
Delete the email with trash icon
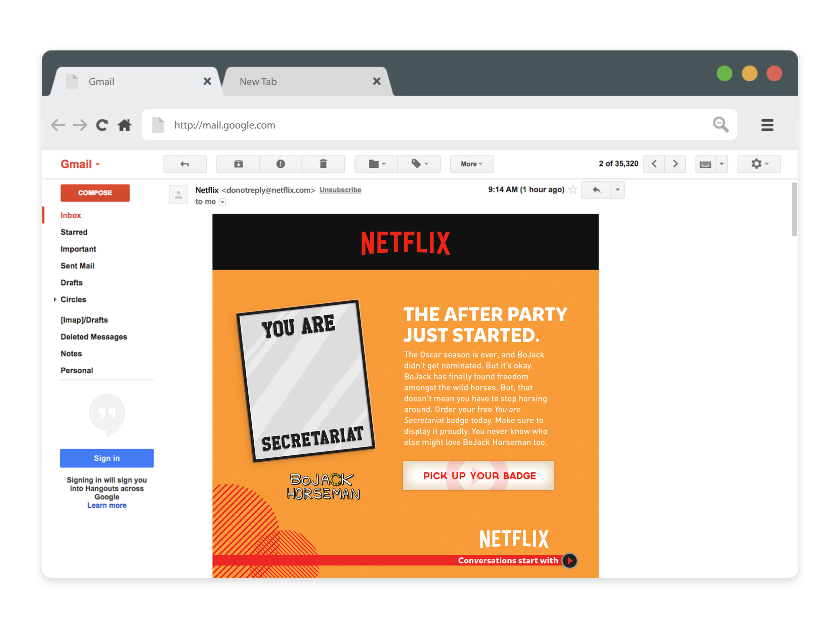323,164
